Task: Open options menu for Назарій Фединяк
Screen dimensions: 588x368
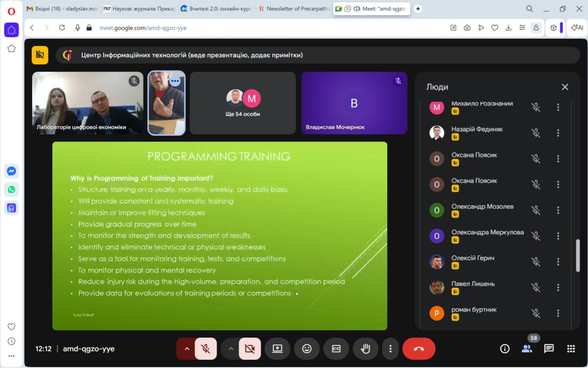Action: [x=558, y=133]
